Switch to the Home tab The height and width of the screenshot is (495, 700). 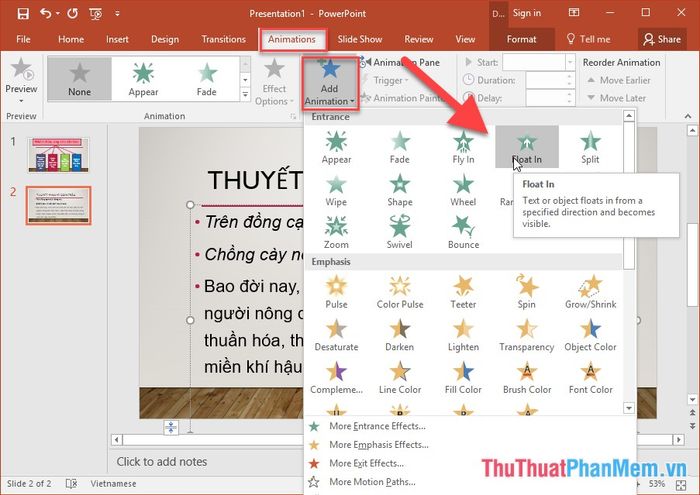click(x=71, y=39)
